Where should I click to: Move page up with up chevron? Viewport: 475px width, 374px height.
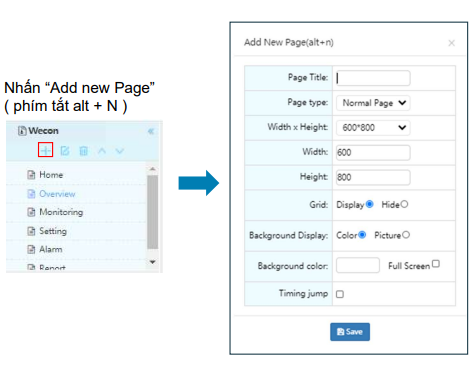(x=102, y=151)
